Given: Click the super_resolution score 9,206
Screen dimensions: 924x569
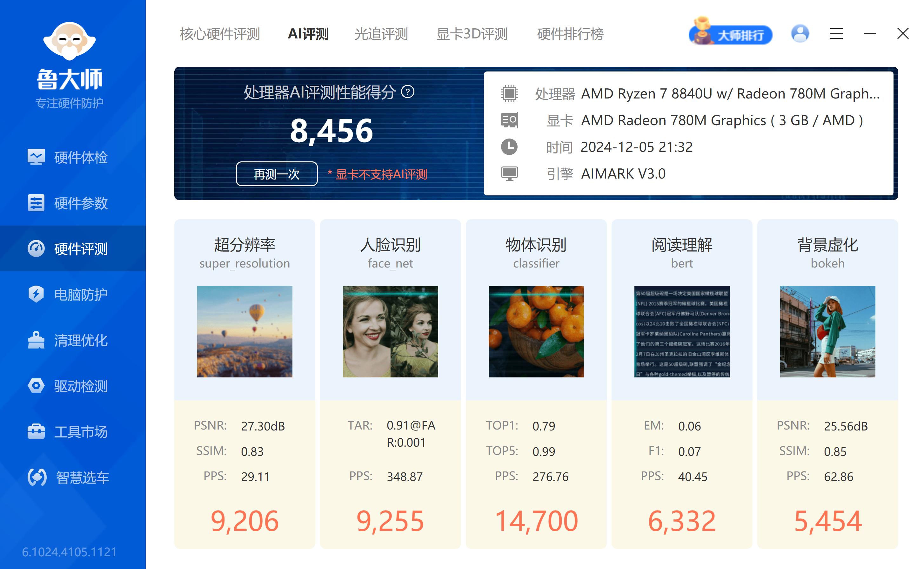Looking at the screenshot, I should (x=244, y=522).
